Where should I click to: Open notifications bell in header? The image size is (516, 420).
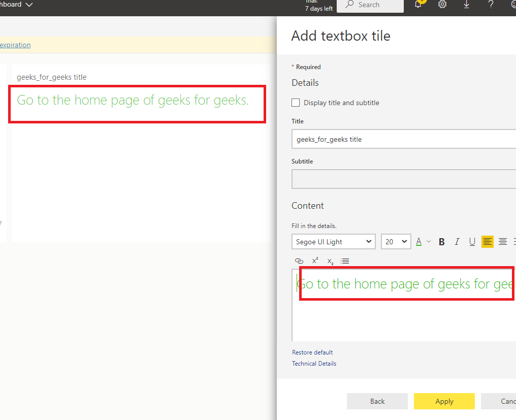point(418,5)
